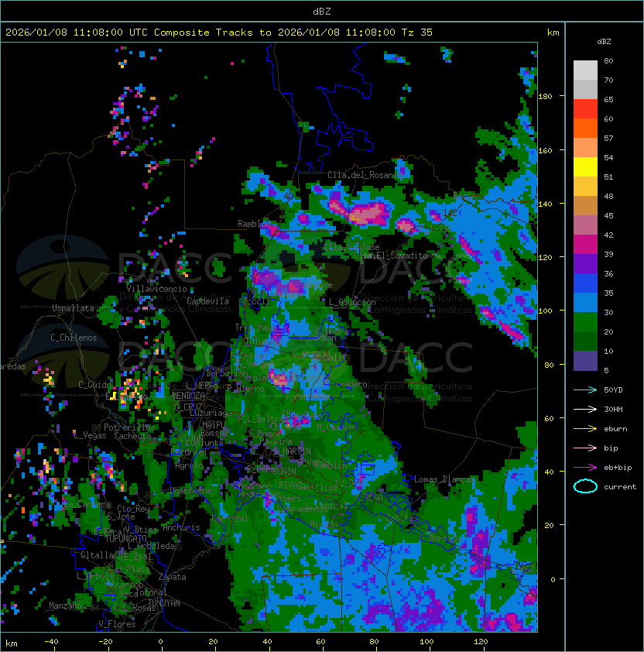Select the yellow eburn arrow legend symbol
Image resolution: width=644 pixels, height=652 pixels.
(585, 429)
